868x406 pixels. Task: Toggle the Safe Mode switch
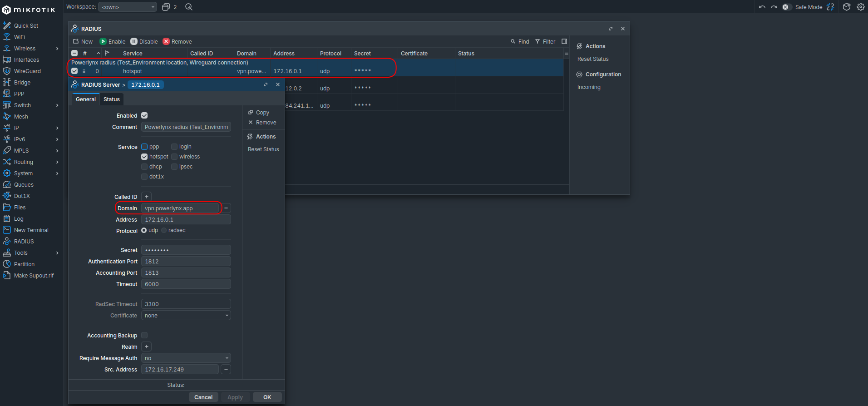coord(787,7)
